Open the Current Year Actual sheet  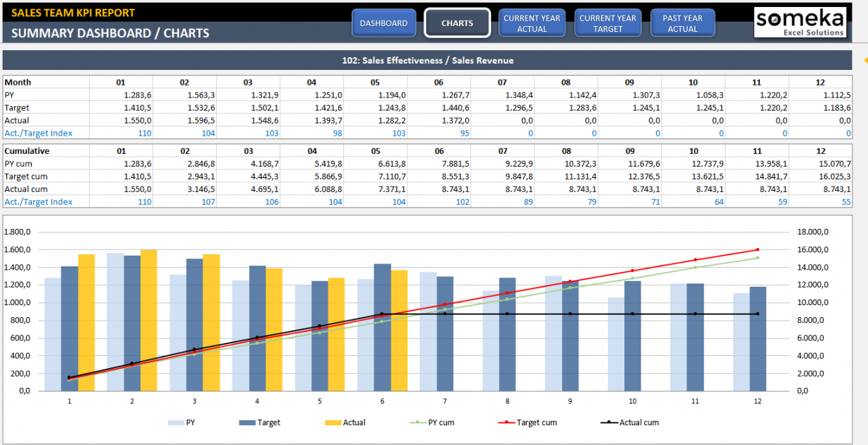[x=532, y=23]
